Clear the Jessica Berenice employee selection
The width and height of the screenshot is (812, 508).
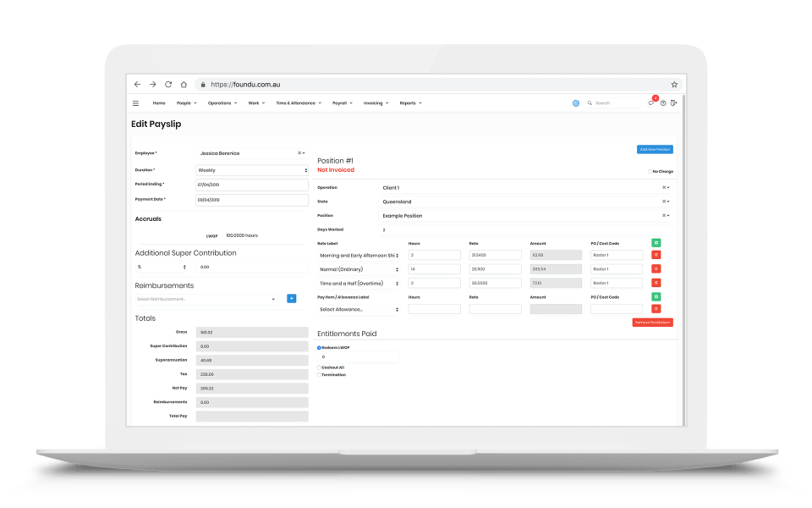click(x=299, y=153)
